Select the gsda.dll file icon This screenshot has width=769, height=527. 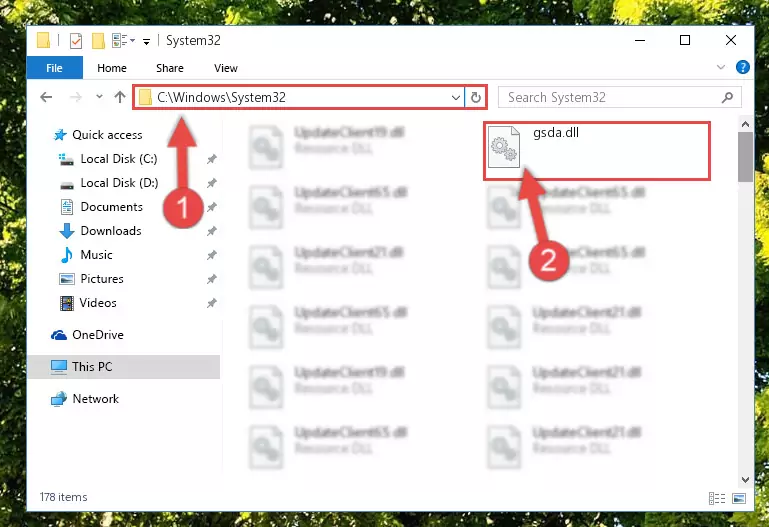coord(504,147)
